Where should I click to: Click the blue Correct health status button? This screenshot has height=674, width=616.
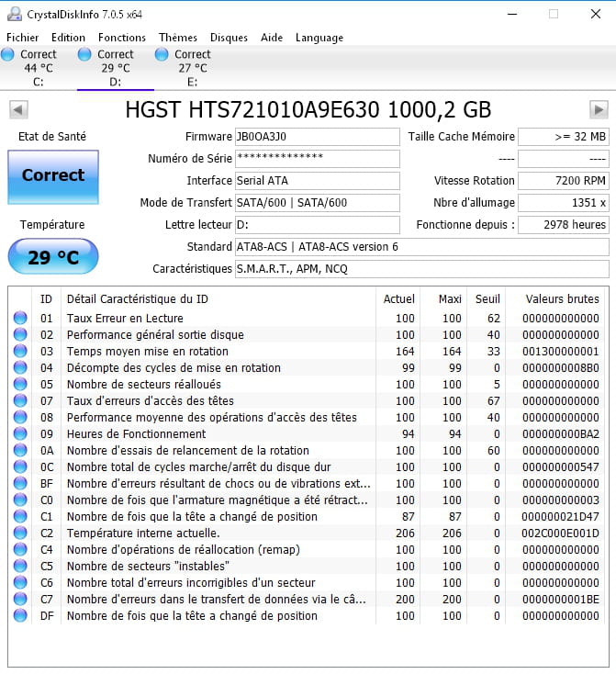[52, 176]
